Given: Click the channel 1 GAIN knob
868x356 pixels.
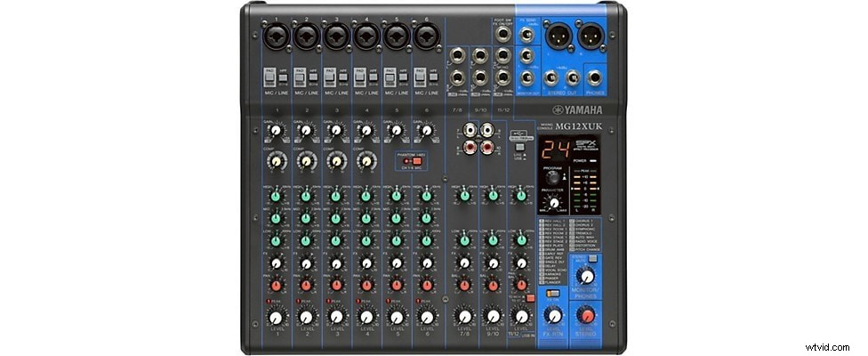Looking at the screenshot, I should [x=276, y=131].
